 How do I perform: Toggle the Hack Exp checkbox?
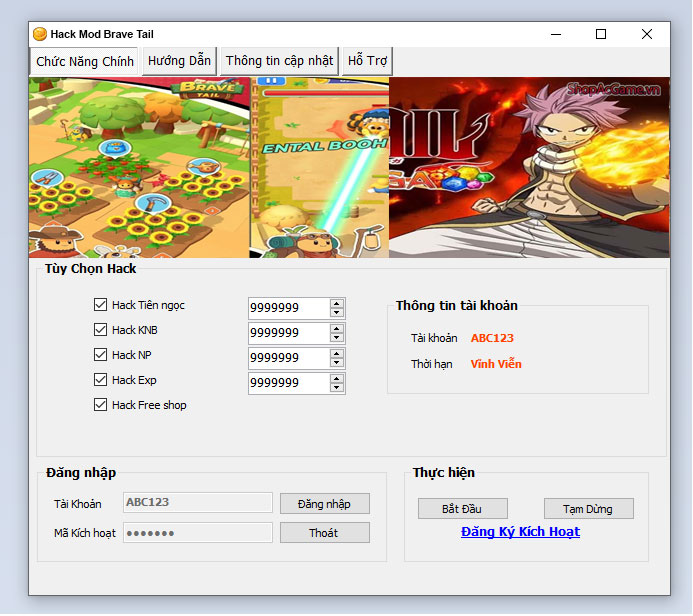point(100,380)
